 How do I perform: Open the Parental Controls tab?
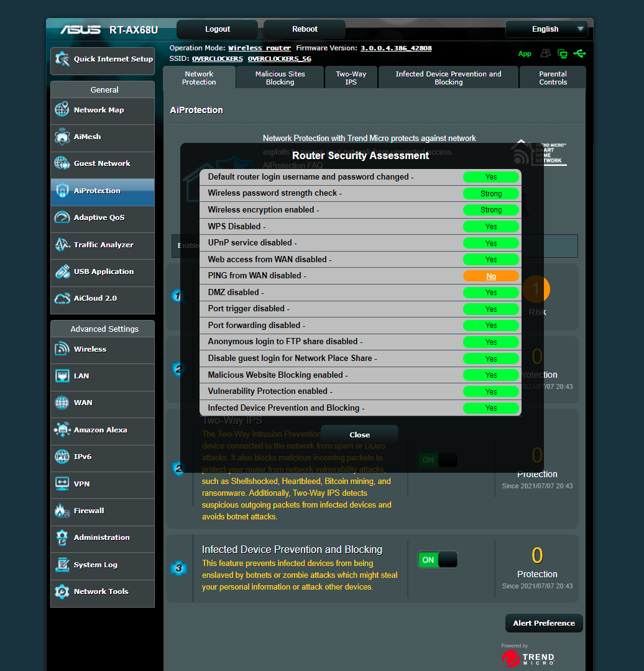pyautogui.click(x=553, y=78)
